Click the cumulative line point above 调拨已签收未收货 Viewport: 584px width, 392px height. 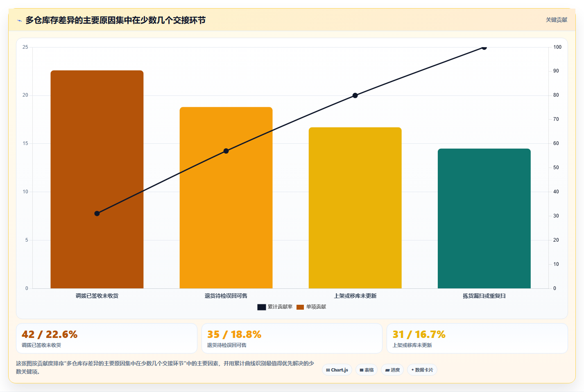pyautogui.click(x=97, y=213)
